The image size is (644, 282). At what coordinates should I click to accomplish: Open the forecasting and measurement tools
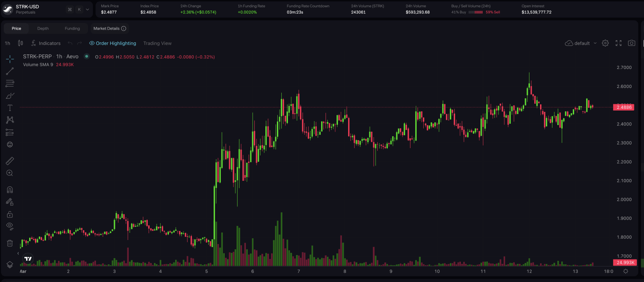[x=10, y=132]
